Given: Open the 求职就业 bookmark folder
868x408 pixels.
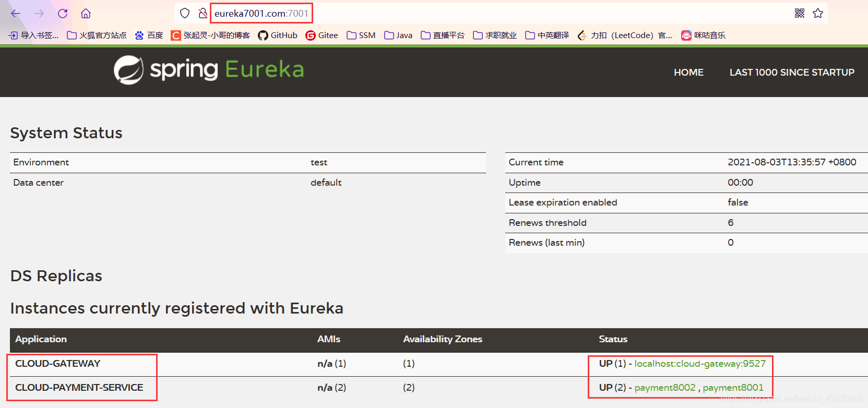Looking at the screenshot, I should tap(495, 35).
